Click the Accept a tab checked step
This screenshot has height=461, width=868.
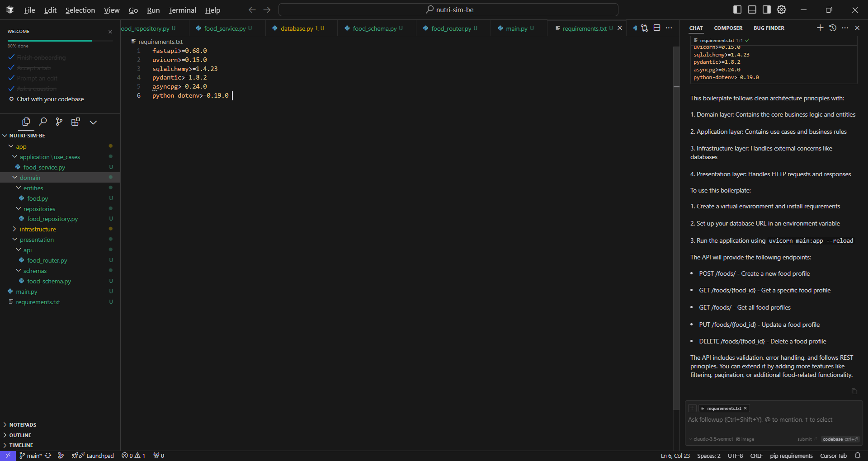tap(33, 68)
